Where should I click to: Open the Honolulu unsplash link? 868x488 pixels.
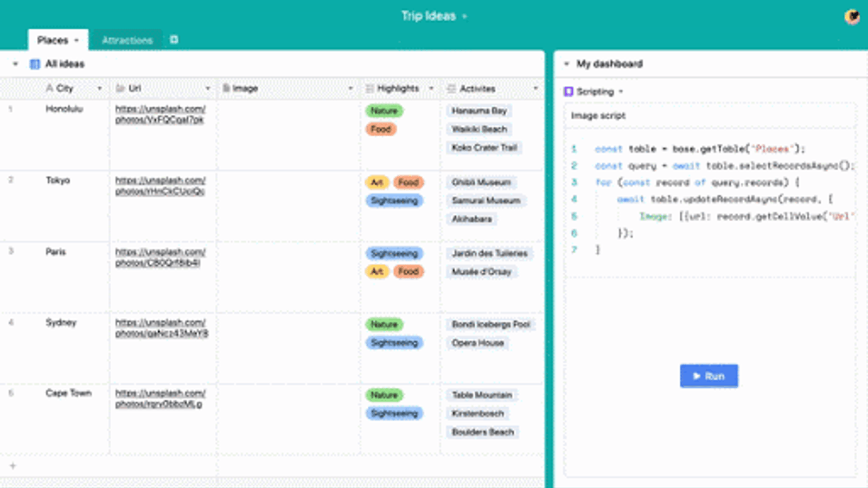pyautogui.click(x=161, y=114)
